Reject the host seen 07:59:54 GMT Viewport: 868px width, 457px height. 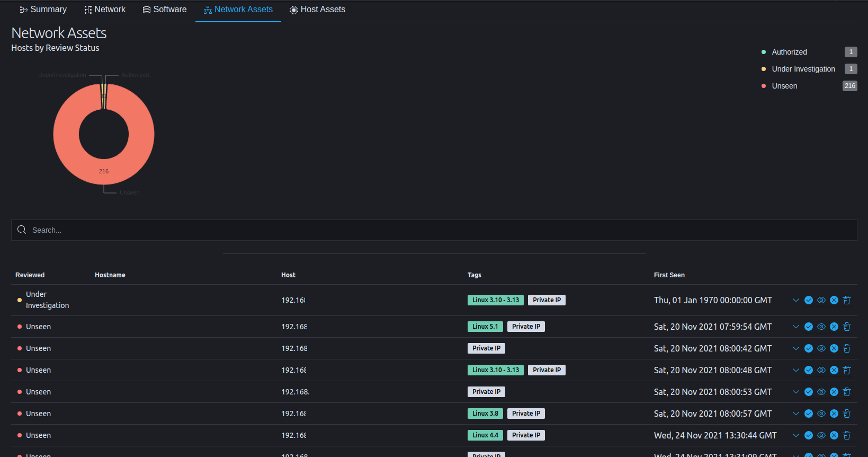834,327
